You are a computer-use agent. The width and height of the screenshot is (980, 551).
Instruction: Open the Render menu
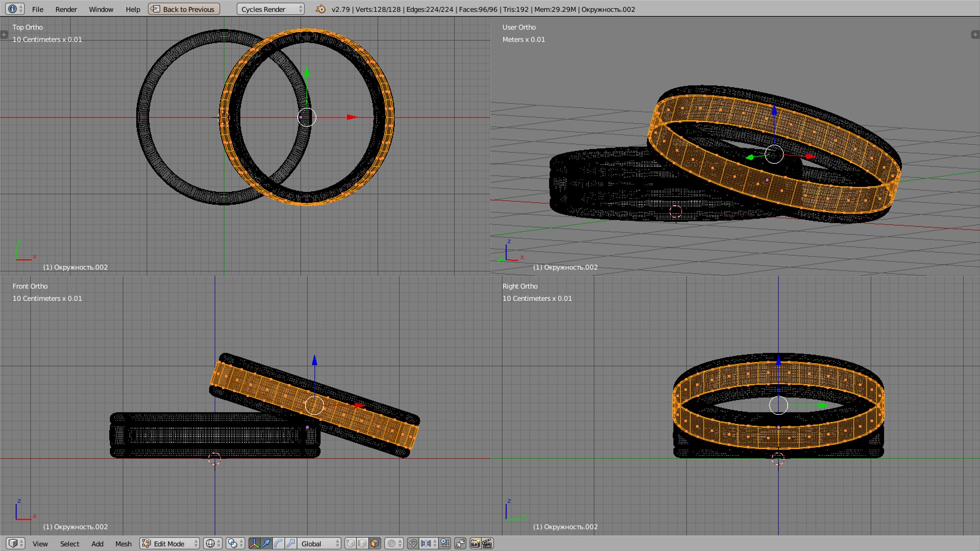pyautogui.click(x=66, y=9)
